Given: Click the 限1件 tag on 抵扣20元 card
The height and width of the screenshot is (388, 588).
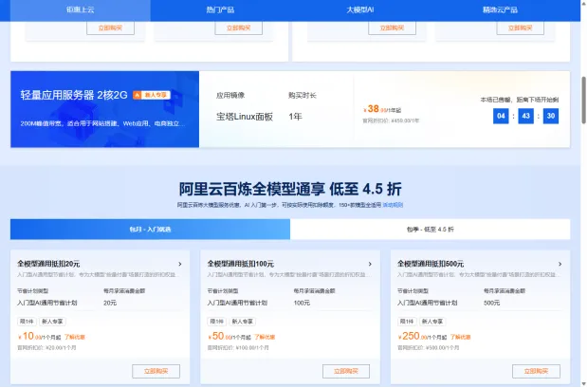Looking at the screenshot, I should 27,322.
